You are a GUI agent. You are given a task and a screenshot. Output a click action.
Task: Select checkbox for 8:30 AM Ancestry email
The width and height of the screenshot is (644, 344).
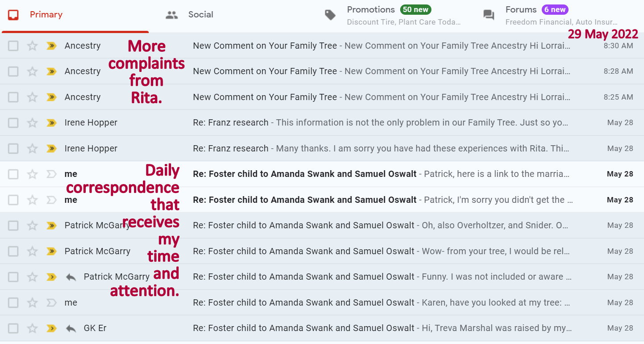(13, 46)
